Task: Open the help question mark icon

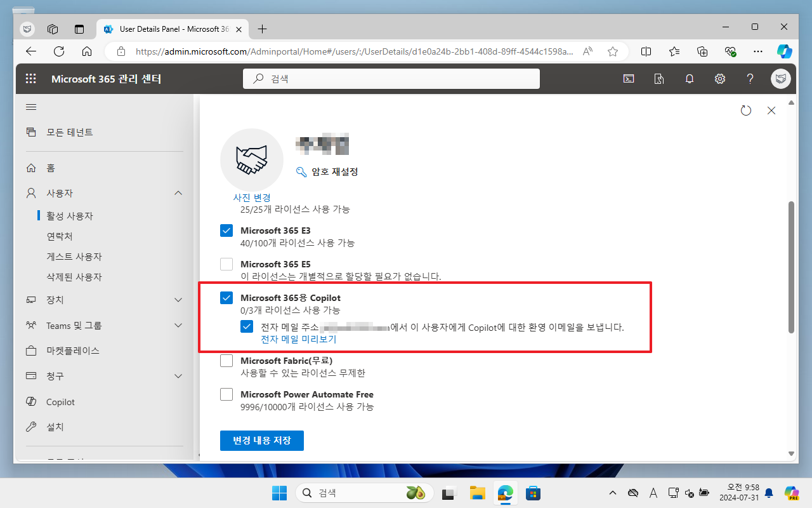Action: pyautogui.click(x=750, y=79)
